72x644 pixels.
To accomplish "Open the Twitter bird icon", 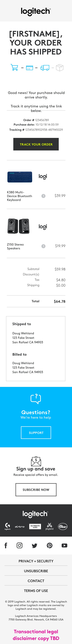I will click(34, 545).
